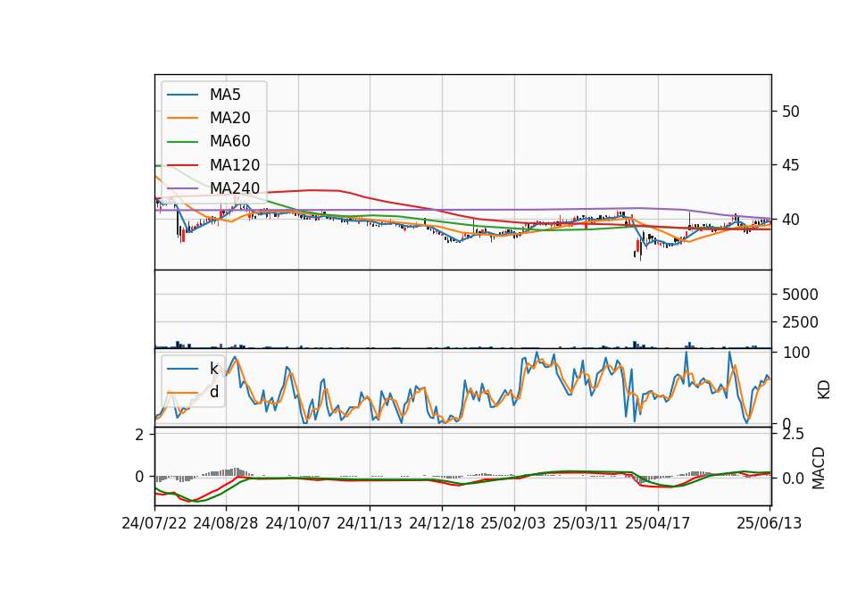This screenshot has width=857, height=616.
Task: Click the 24/08/28 date axis label
Action: [226, 523]
